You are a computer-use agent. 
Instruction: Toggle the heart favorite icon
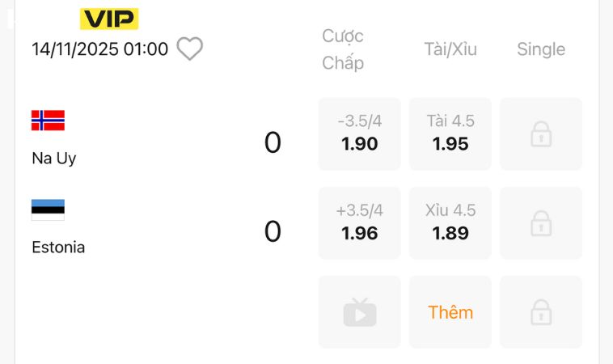point(190,49)
